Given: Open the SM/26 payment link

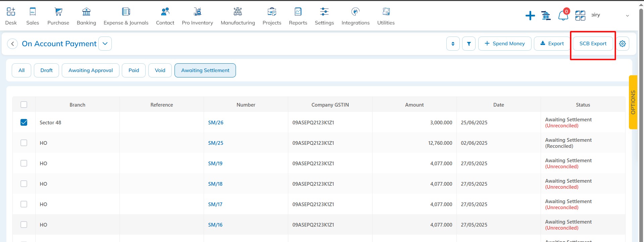Looking at the screenshot, I should [x=216, y=123].
